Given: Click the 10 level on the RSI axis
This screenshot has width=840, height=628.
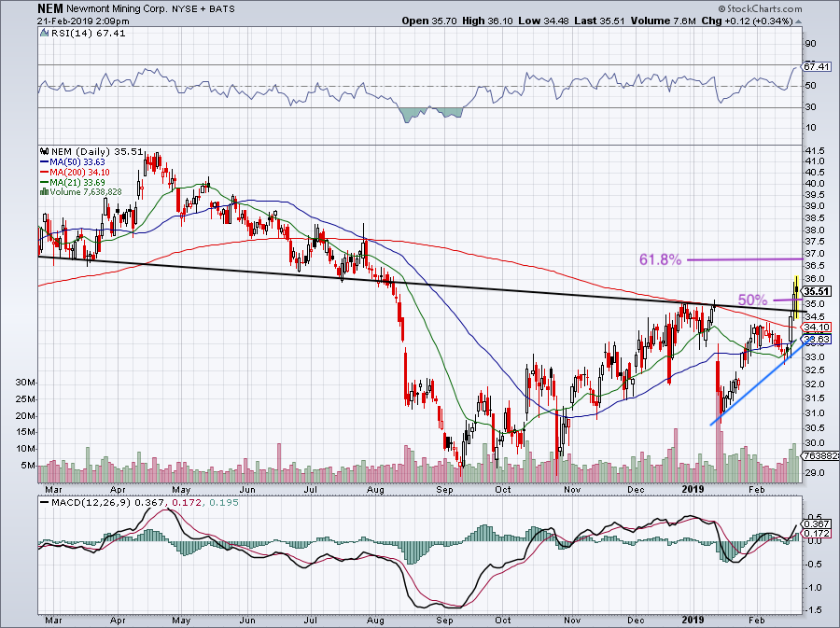Looking at the screenshot, I should tap(810, 128).
